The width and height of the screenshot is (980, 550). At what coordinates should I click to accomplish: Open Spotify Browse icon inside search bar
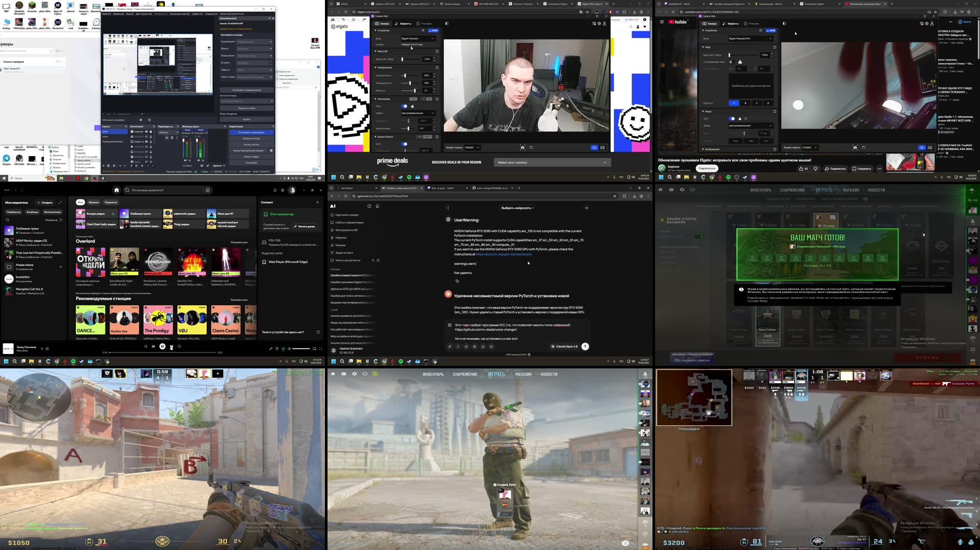pyautogui.click(x=207, y=190)
